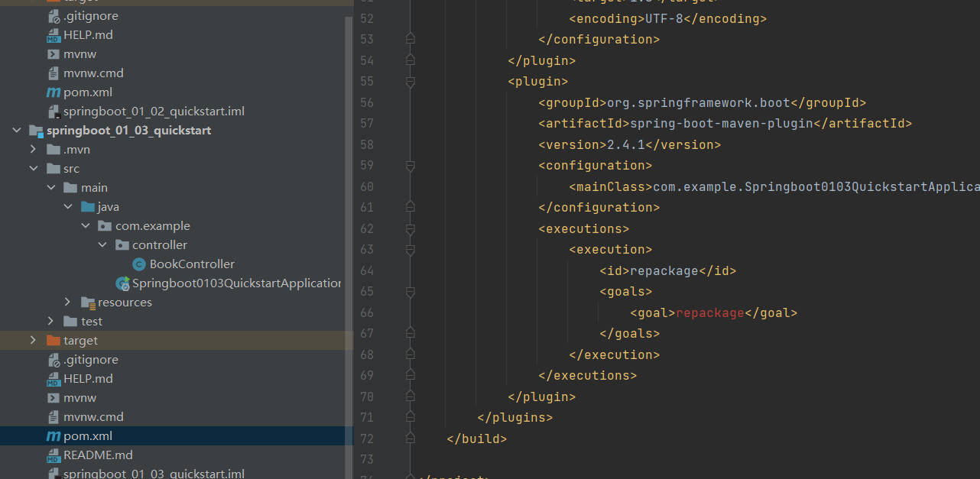Click the HELP.md markdown icon in the 01_03 module
Screen dimensions: 980x479
click(x=54, y=379)
